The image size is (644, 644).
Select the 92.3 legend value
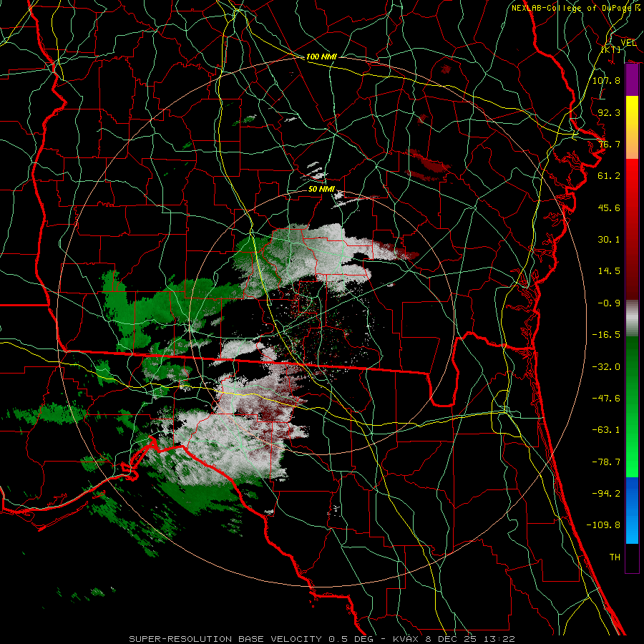[609, 112]
